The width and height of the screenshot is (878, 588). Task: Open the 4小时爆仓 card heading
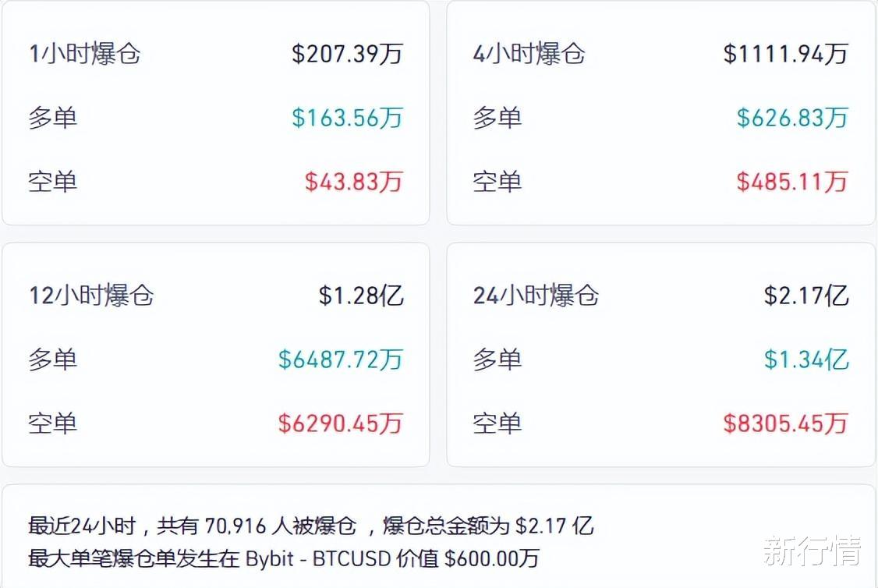click(x=529, y=54)
